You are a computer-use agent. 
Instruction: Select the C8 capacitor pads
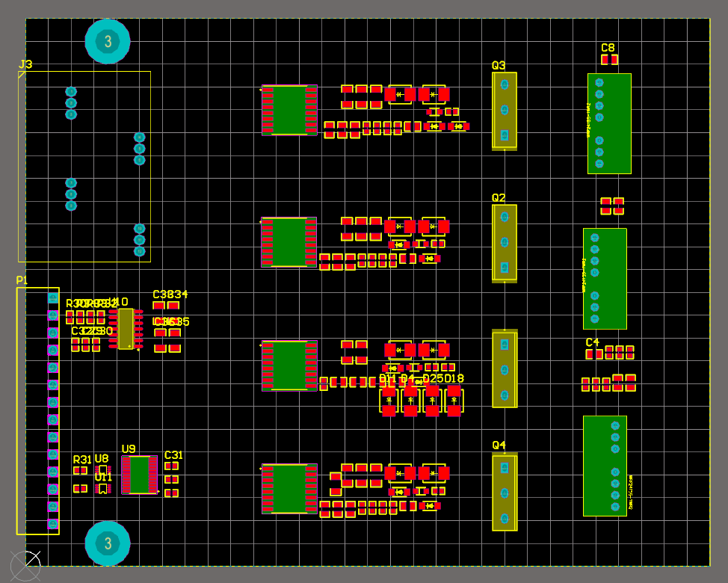pyautogui.click(x=610, y=59)
